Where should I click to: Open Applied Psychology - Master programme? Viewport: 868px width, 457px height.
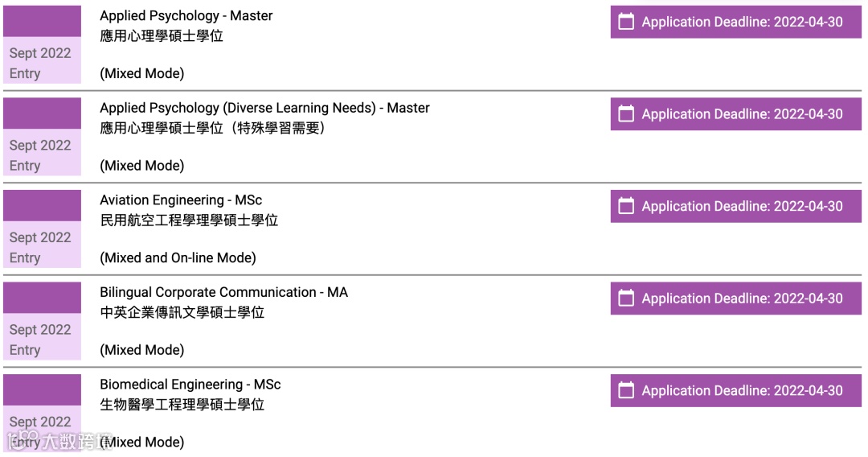pyautogui.click(x=186, y=16)
